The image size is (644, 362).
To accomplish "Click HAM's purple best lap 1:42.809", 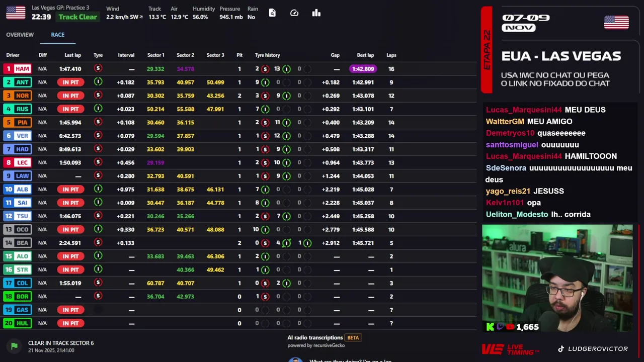I will click(363, 69).
